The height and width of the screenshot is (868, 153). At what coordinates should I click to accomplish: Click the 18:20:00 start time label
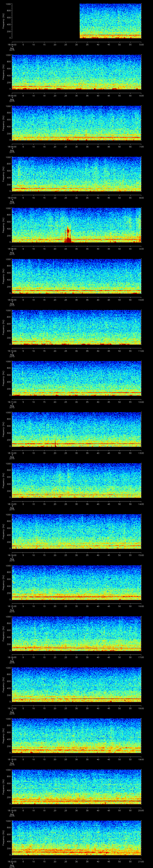coord(12,861)
